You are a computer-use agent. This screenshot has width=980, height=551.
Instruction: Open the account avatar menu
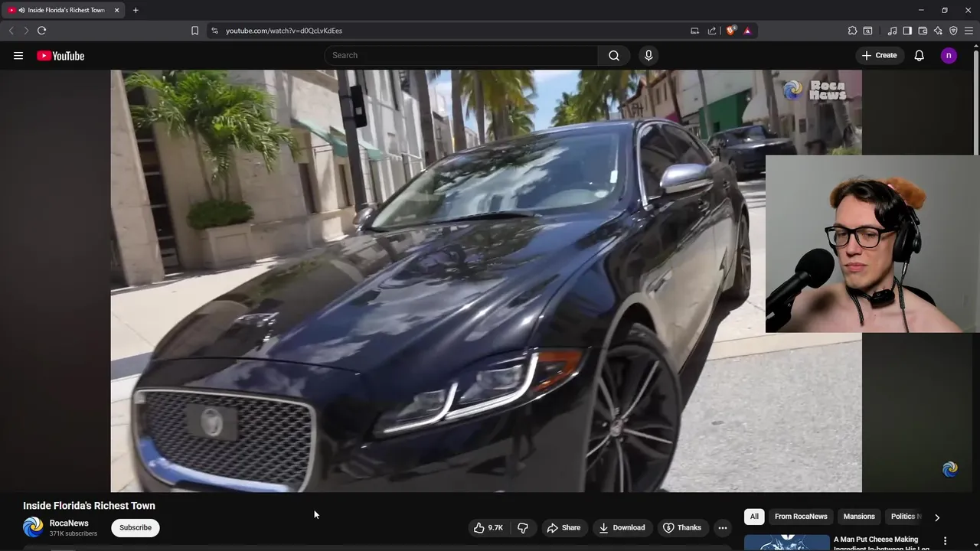(x=949, y=55)
